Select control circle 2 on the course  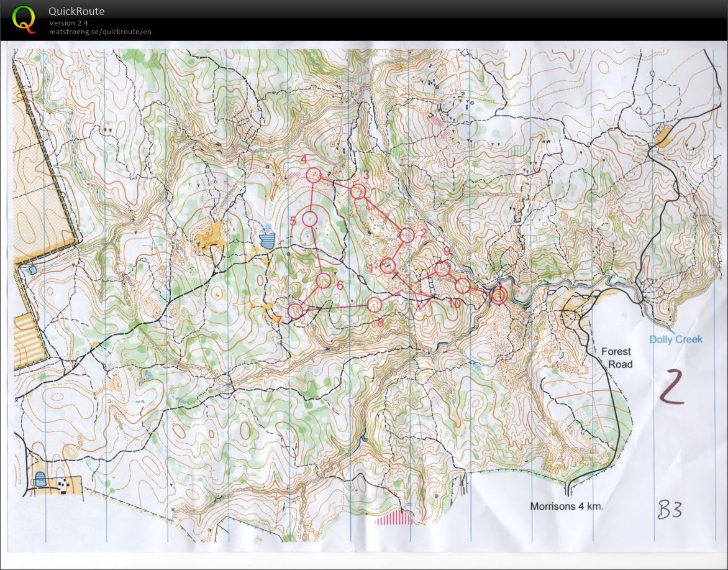[x=407, y=235]
